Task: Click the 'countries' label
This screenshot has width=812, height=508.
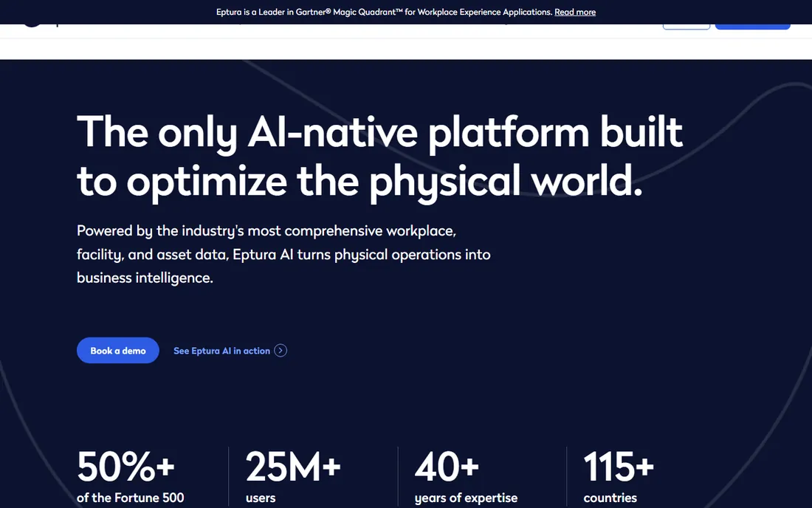Action: point(610,498)
